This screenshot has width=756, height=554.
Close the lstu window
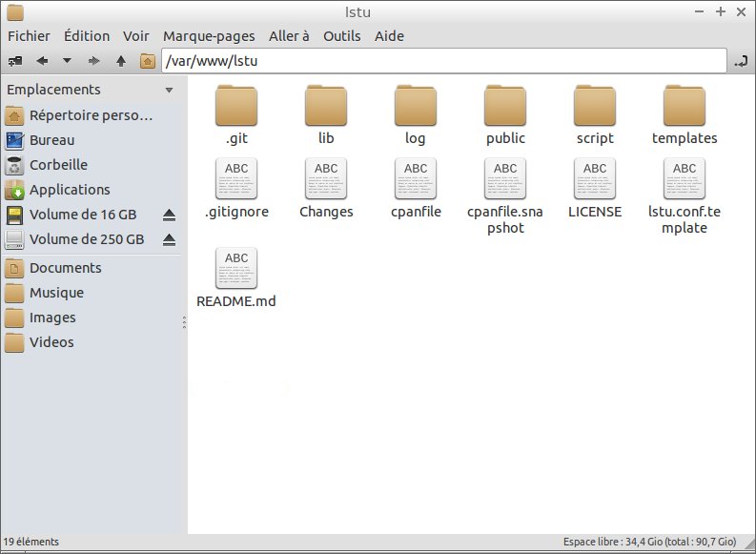(742, 12)
